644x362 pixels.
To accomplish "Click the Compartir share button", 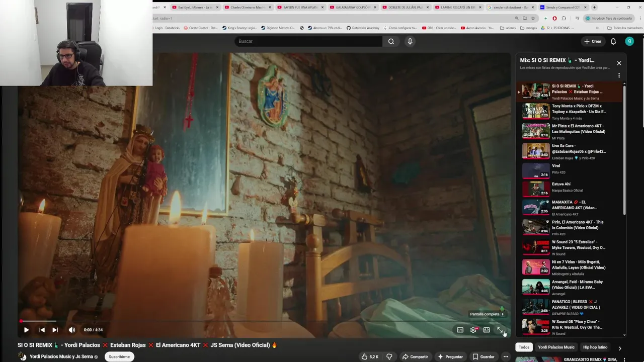I will [x=415, y=356].
